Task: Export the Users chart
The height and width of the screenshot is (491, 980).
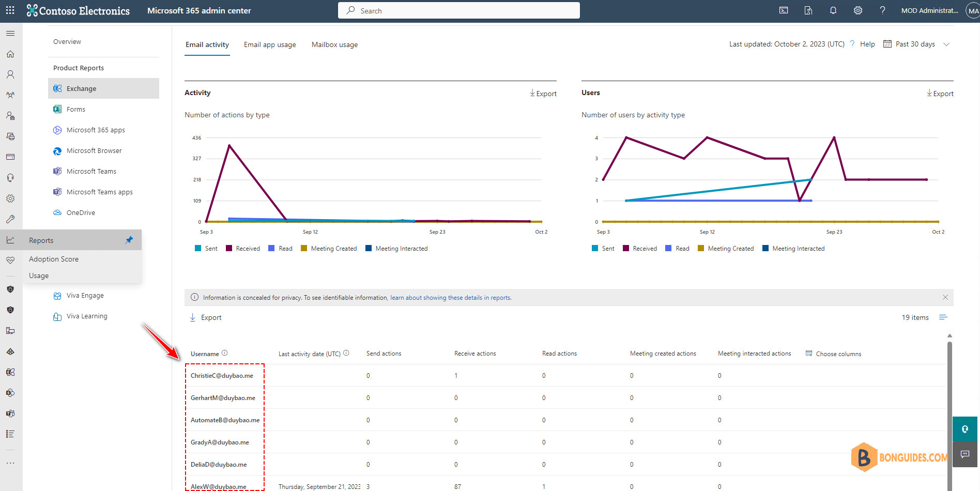Action: click(x=940, y=94)
